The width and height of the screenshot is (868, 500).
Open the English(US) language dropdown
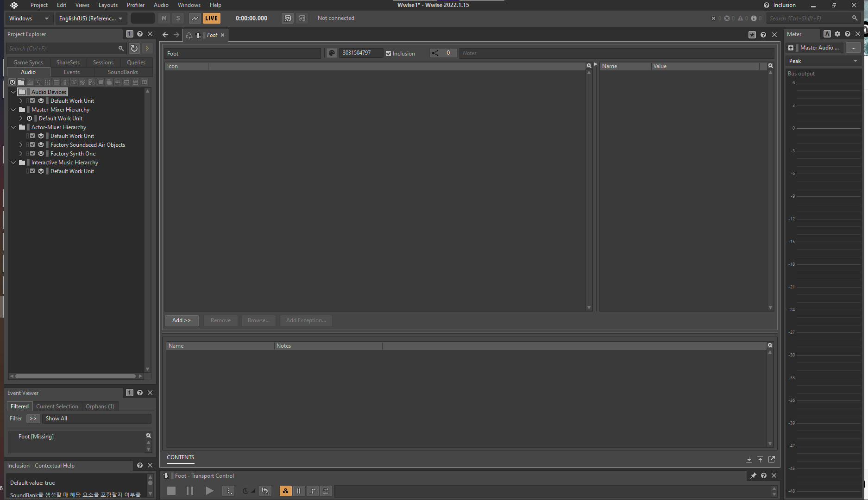(91, 18)
